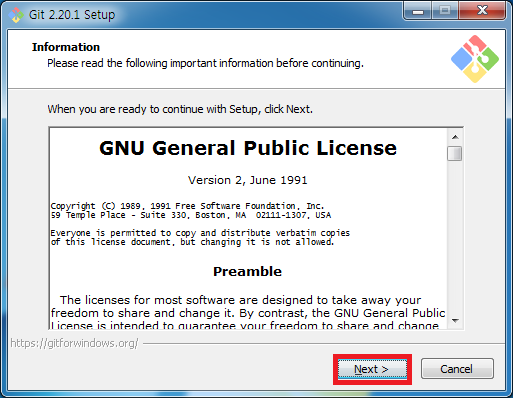Open the https://gitforwindows.org/ link

tap(74, 343)
